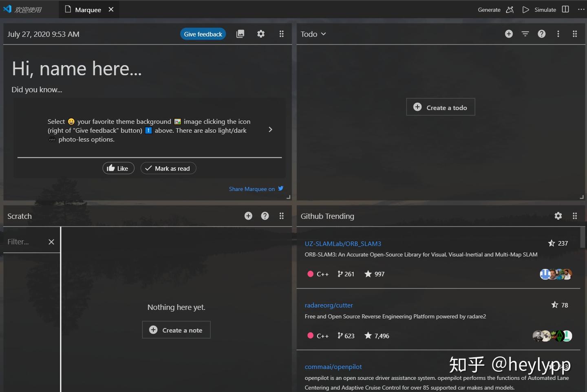
Task: Open the Scratch widget help icon
Action: click(265, 216)
